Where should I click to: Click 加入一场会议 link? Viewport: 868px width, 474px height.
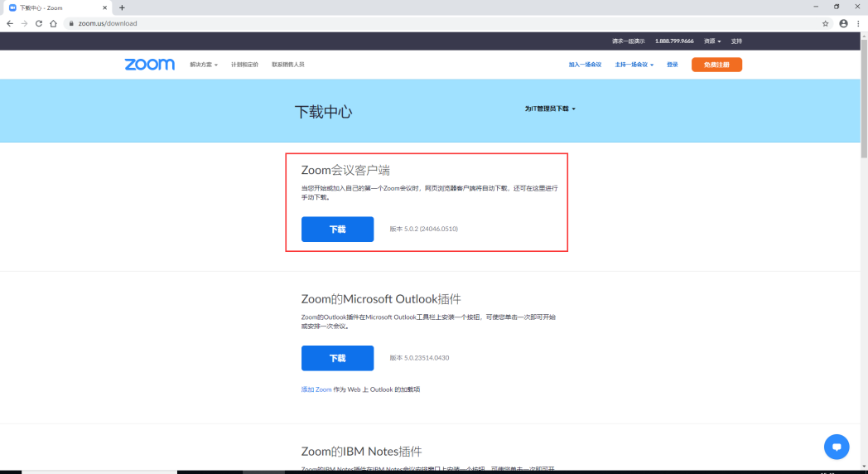coord(585,65)
